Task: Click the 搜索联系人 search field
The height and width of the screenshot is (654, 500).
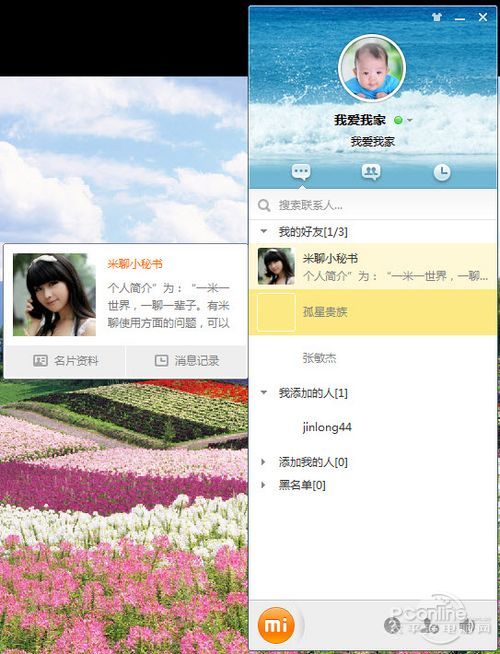Action: tap(372, 205)
